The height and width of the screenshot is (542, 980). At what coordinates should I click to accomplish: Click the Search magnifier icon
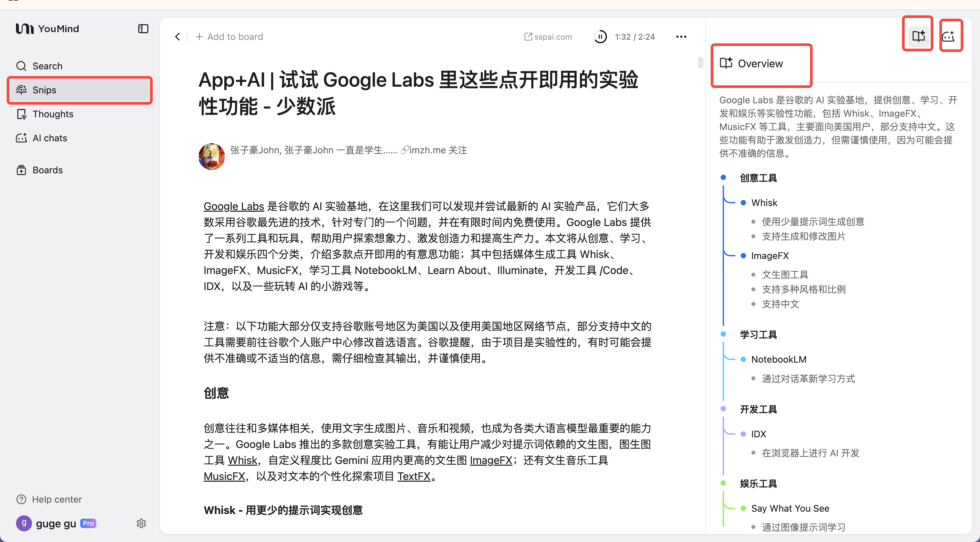coord(21,66)
